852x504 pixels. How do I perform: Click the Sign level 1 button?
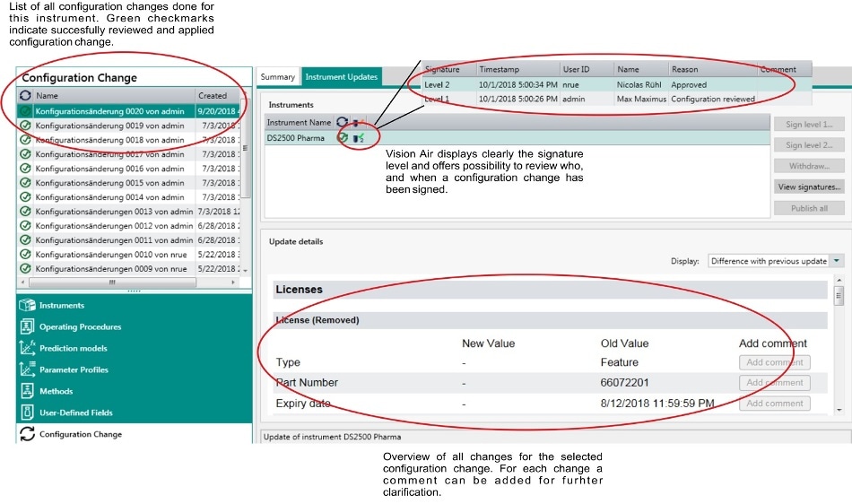pyautogui.click(x=809, y=125)
